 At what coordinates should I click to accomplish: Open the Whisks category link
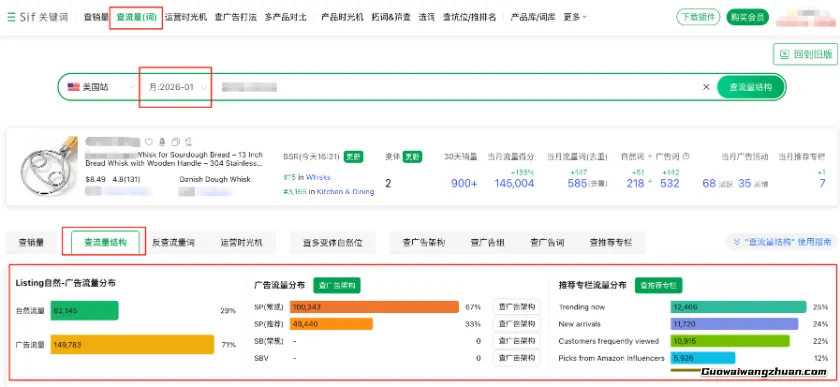(318, 177)
